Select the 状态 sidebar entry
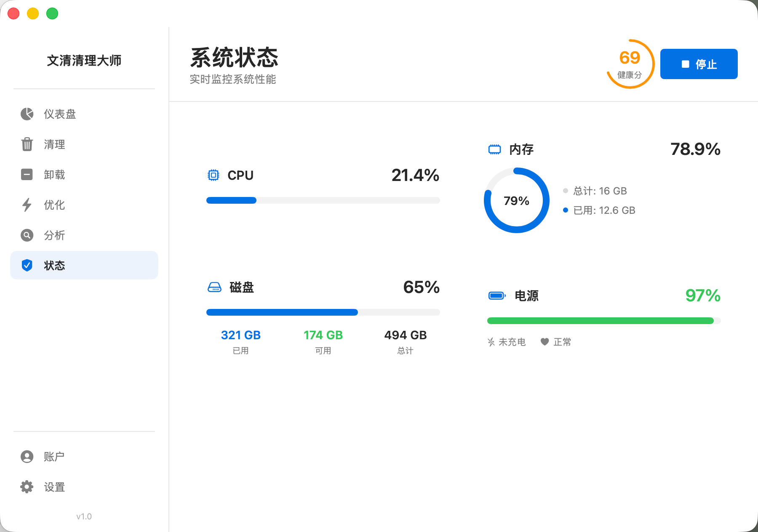Screen dimensions: 758x532 [84, 266]
